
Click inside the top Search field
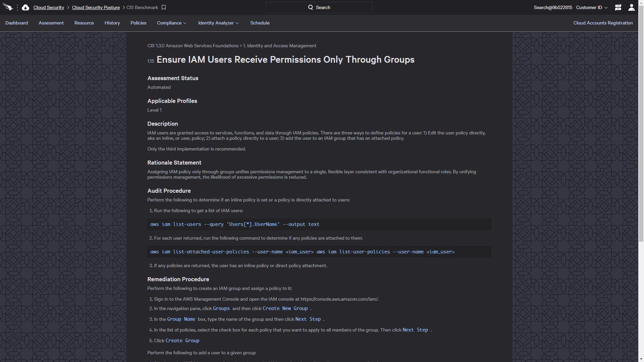pos(319,7)
